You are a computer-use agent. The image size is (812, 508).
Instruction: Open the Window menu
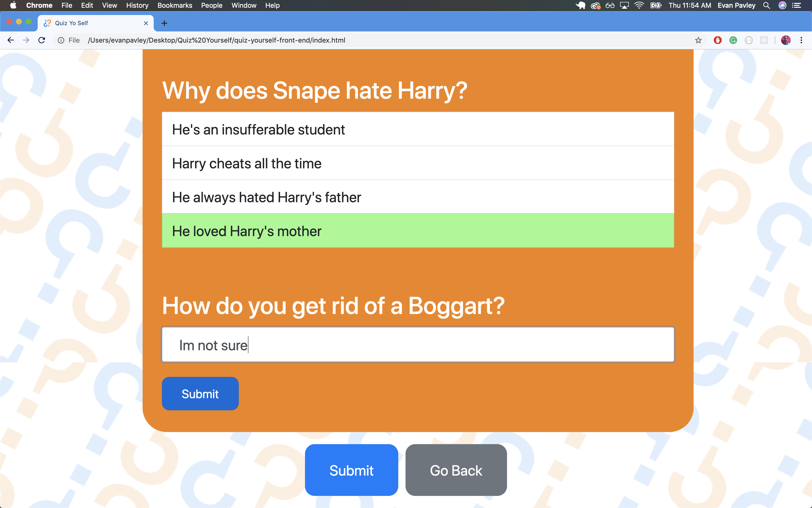(x=244, y=5)
